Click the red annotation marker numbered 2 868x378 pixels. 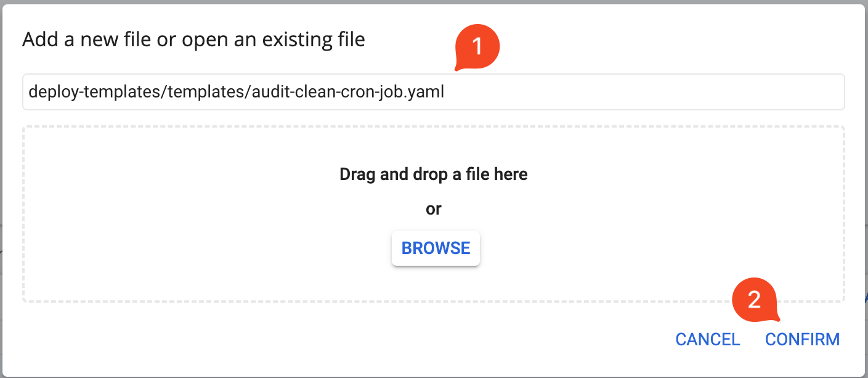755,300
